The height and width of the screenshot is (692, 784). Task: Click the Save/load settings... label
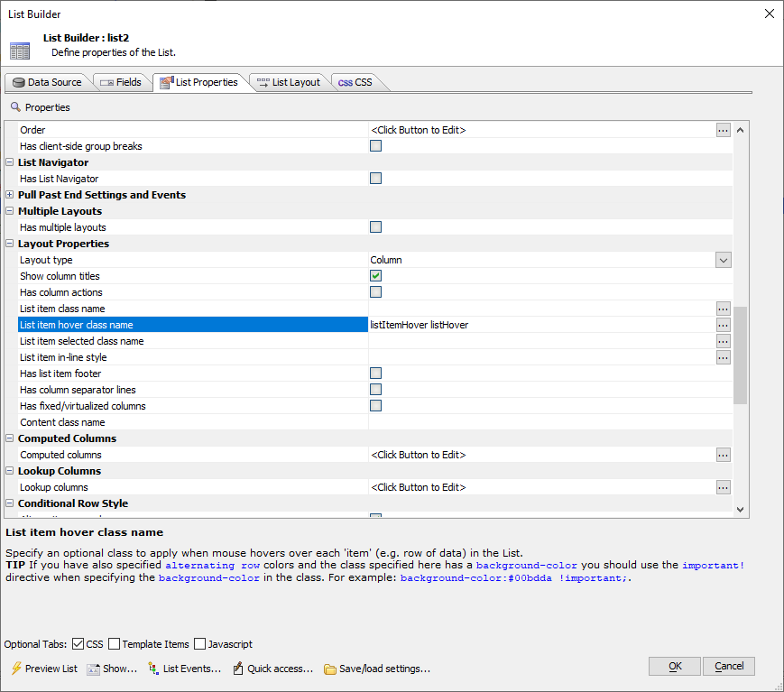[x=384, y=669]
